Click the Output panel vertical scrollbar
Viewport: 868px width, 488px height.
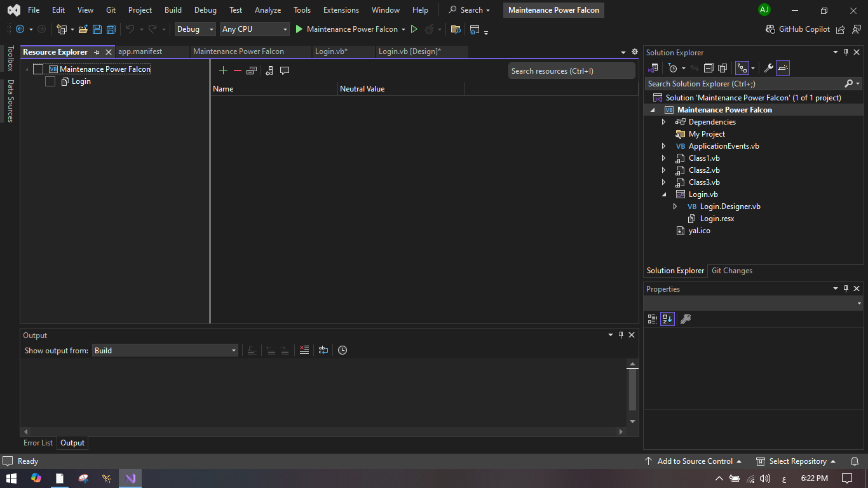tap(632, 391)
